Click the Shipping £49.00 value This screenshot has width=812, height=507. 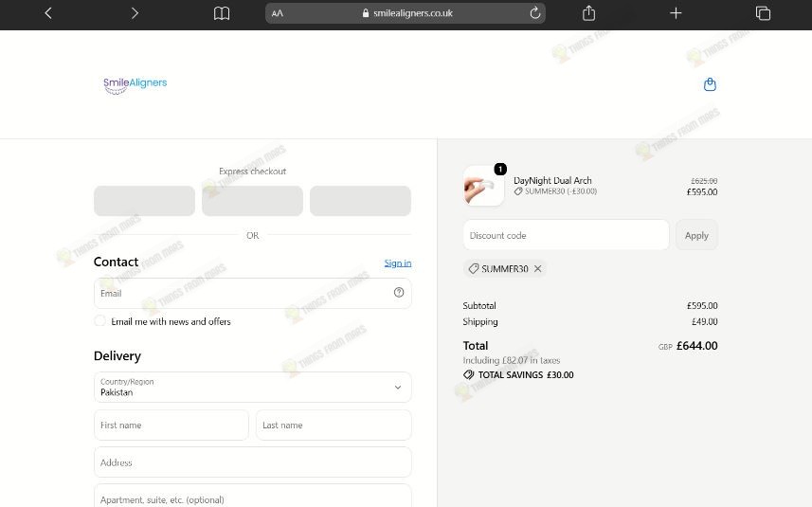point(705,321)
